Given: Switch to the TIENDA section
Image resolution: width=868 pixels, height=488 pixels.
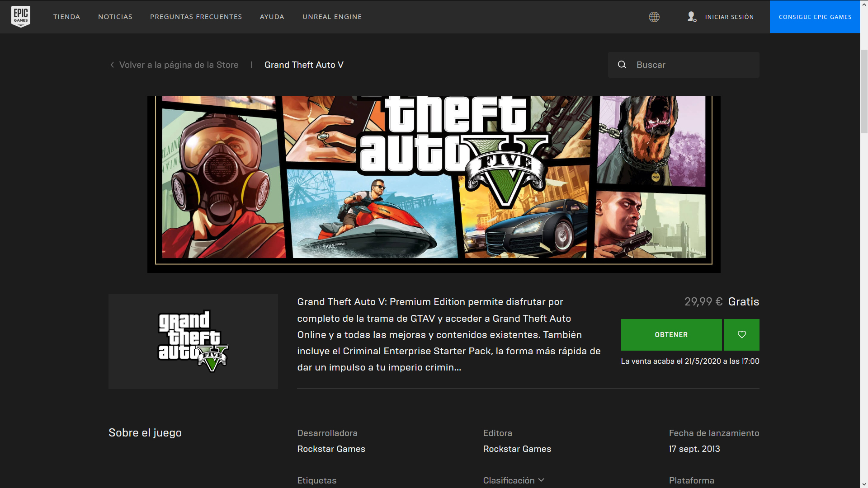Looking at the screenshot, I should coord(66,17).
